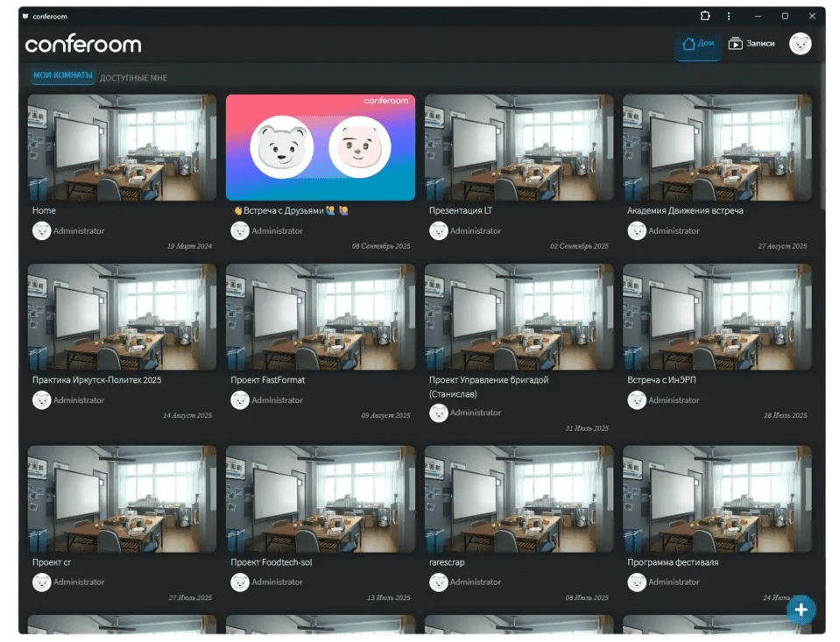Click the 08 Июль 2025 date
The height and width of the screenshot is (642, 840).
pos(587,597)
